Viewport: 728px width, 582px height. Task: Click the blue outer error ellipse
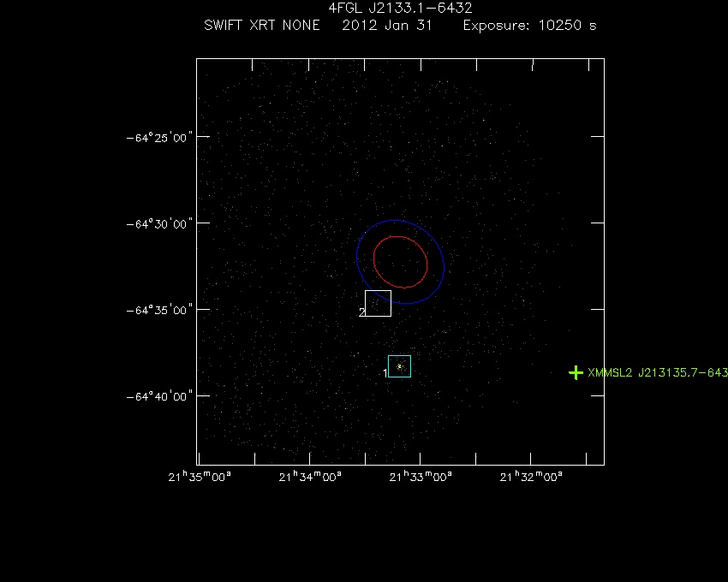[400, 262]
